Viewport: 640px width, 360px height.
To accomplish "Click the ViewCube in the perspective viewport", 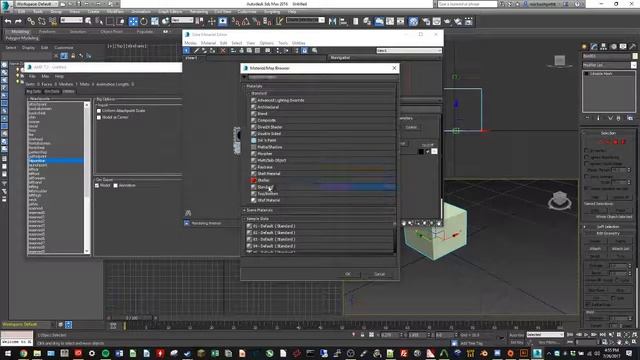I will tap(560, 200).
